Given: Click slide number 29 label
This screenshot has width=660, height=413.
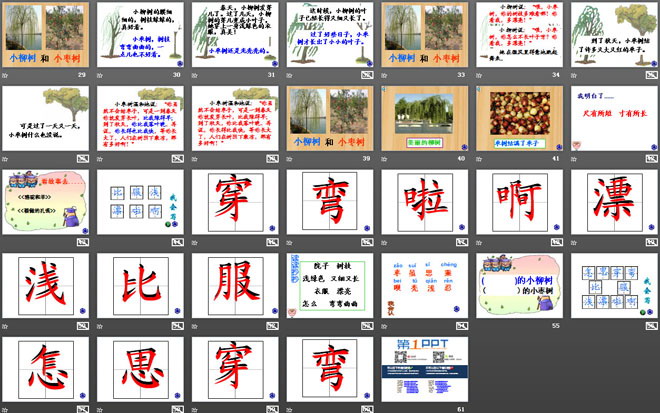Looking at the screenshot, I should 82,75.
